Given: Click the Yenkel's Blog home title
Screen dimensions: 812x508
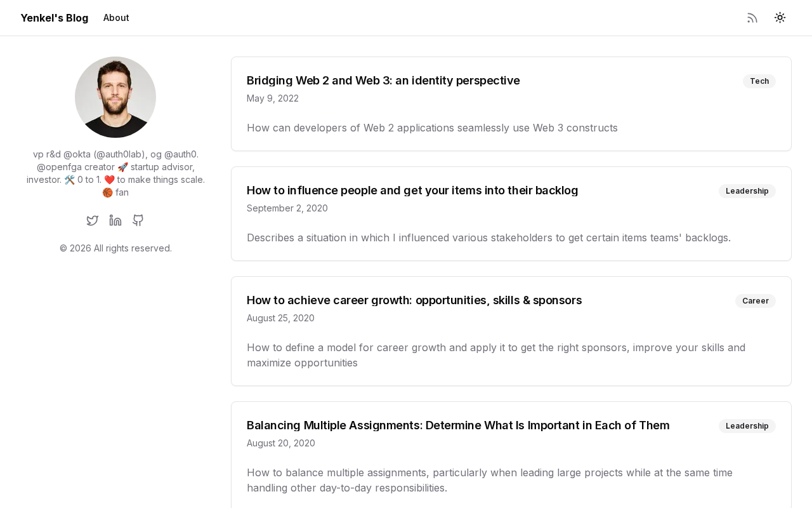Looking at the screenshot, I should [55, 18].
